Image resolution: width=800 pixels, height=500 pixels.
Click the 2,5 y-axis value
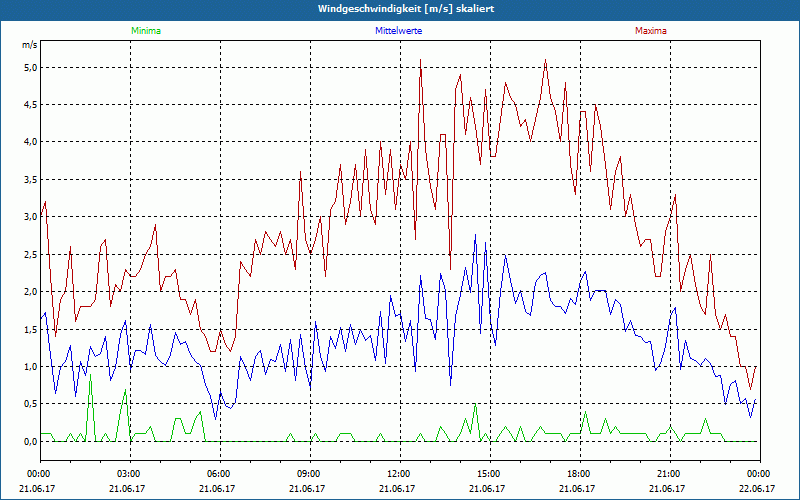pyautogui.click(x=32, y=254)
